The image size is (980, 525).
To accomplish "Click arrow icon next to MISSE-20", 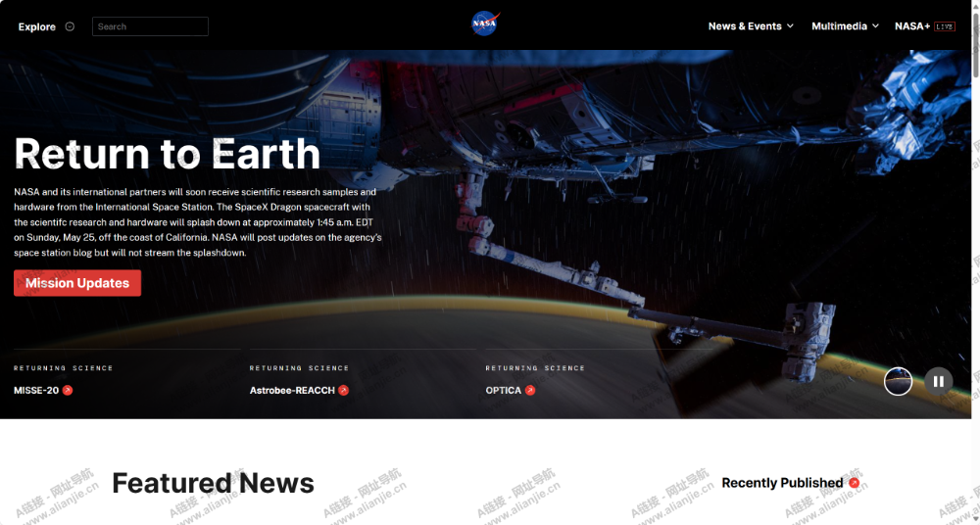I will click(x=68, y=391).
